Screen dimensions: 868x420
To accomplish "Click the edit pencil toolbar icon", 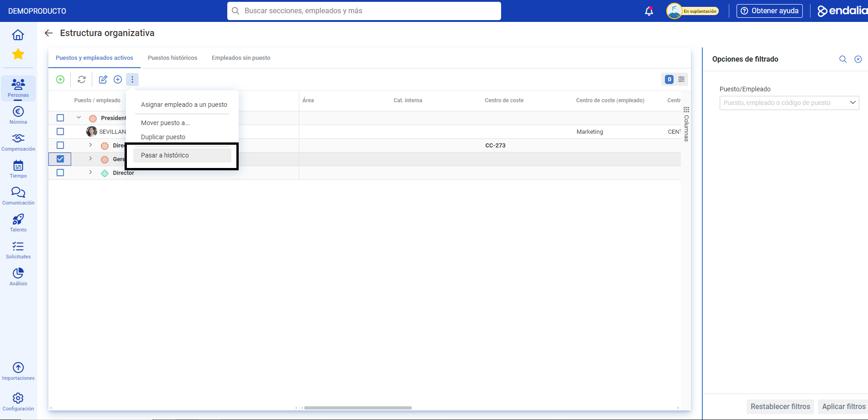I will click(x=103, y=79).
